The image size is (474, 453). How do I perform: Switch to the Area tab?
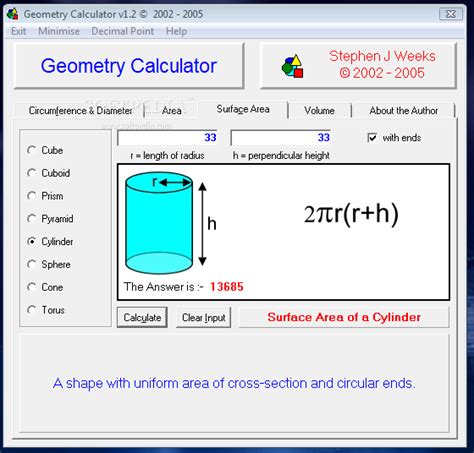[172, 110]
